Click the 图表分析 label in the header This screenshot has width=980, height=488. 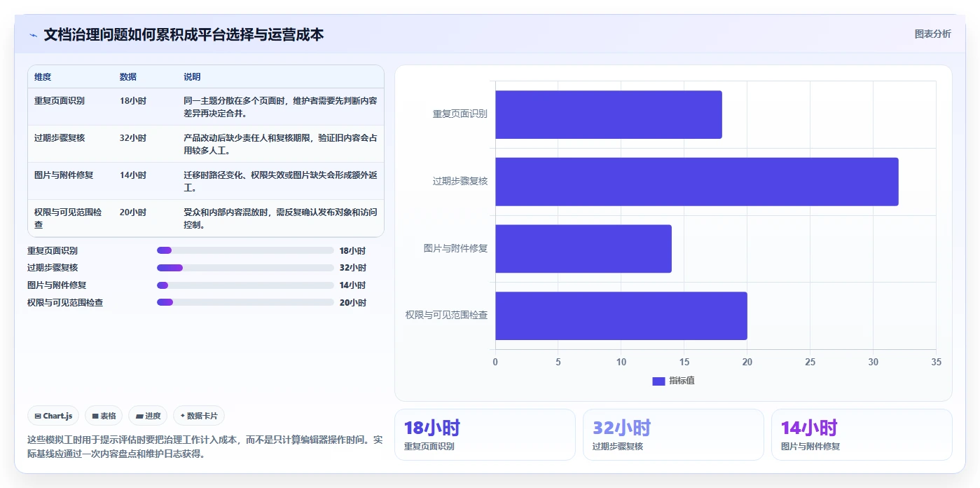pyautogui.click(x=932, y=34)
